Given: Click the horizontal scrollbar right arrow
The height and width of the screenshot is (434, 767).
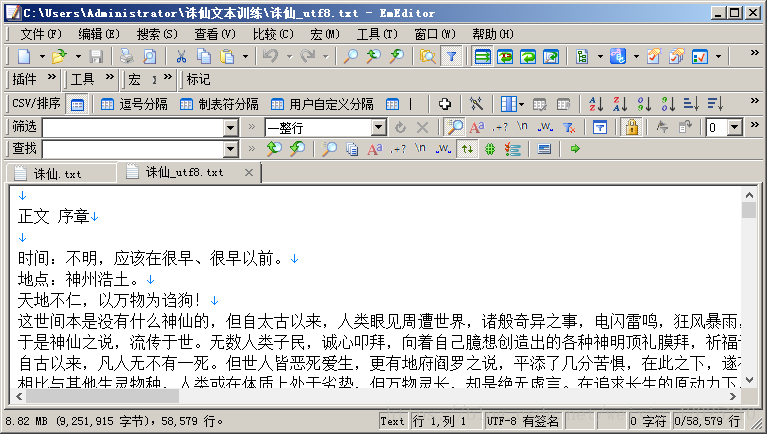Looking at the screenshot, I should coord(733,396).
